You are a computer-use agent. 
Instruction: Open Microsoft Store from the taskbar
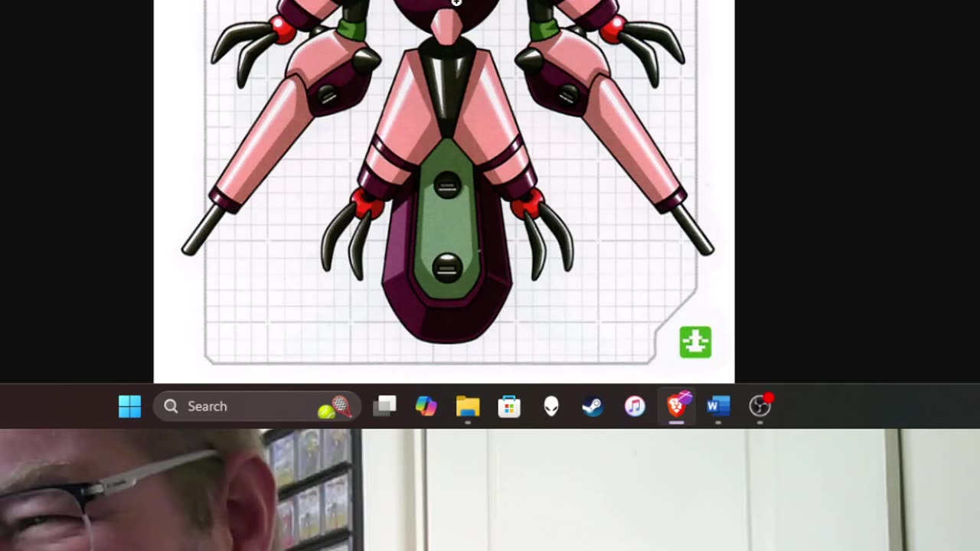coord(509,406)
